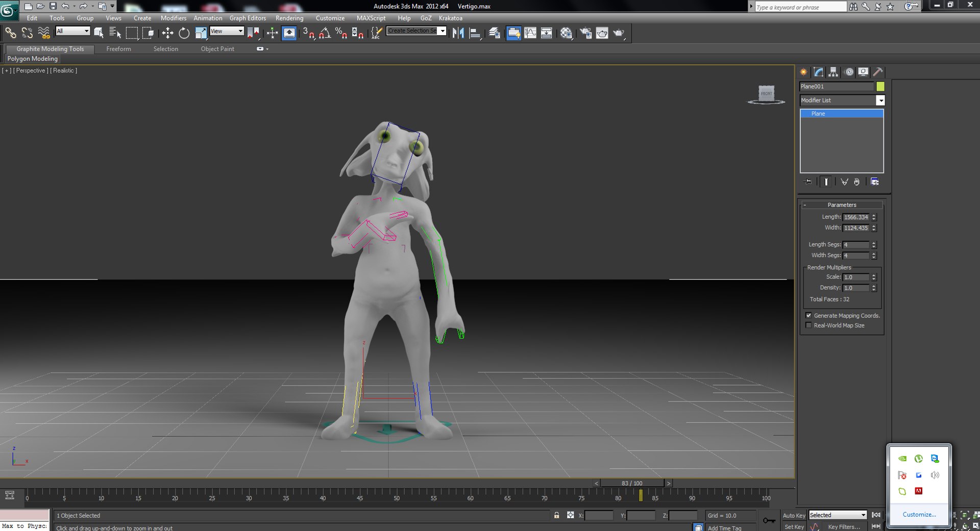Image resolution: width=980 pixels, height=531 pixels.
Task: Expand Create Selection Set dropdown
Action: tap(442, 31)
